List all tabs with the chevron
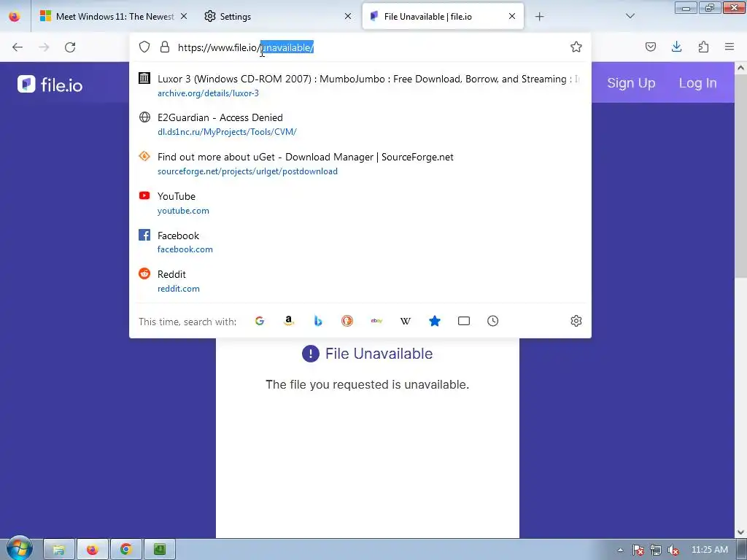The image size is (747, 560). click(630, 16)
